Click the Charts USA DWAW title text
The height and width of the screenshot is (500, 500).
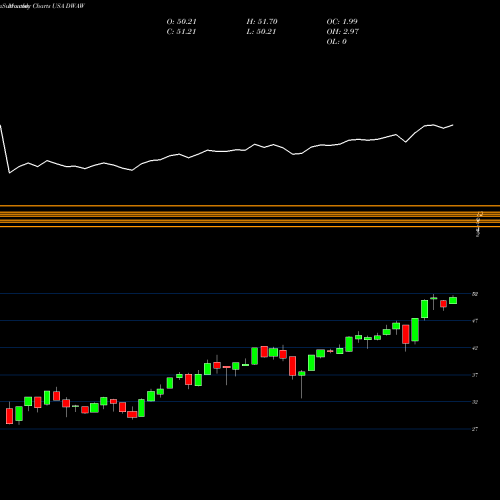point(59,6)
